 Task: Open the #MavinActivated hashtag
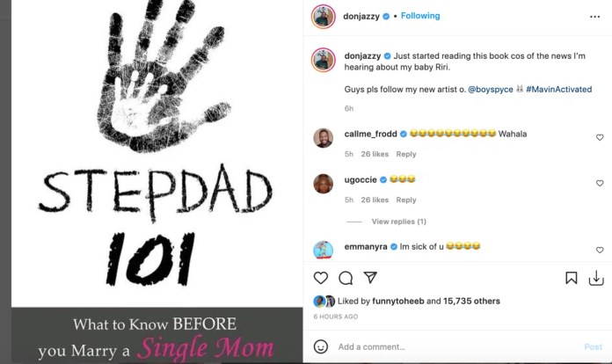click(x=558, y=90)
